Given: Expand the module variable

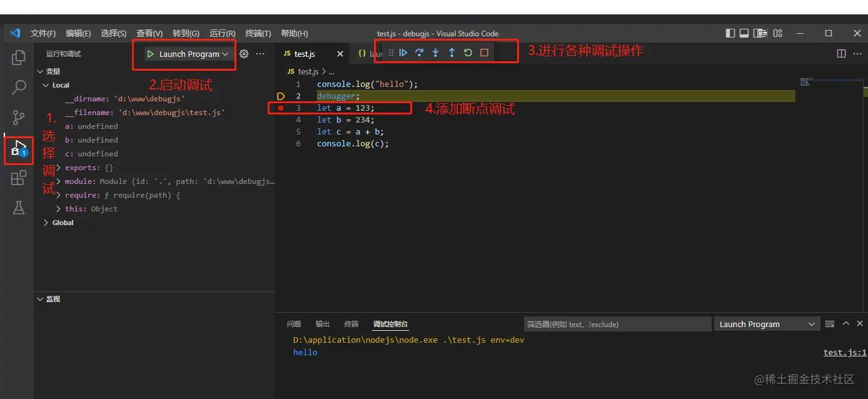Looking at the screenshot, I should pyautogui.click(x=58, y=181).
